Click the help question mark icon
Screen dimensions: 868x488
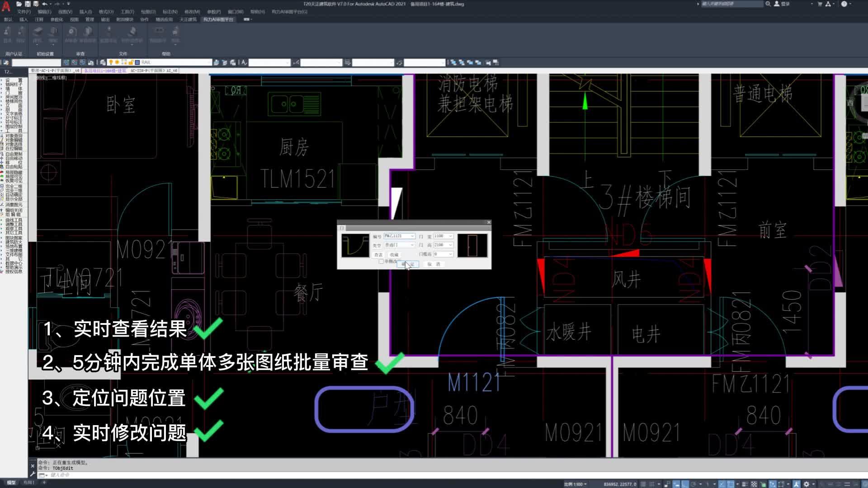coord(844,4)
